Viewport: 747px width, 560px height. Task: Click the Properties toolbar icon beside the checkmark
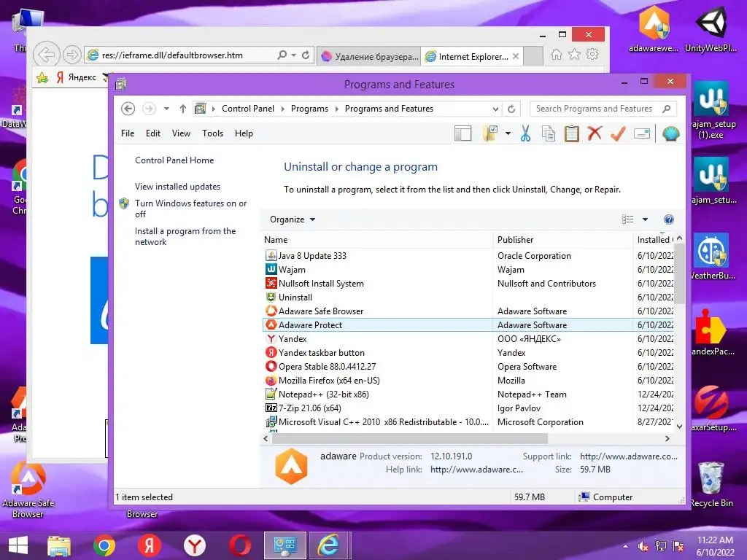(x=642, y=134)
